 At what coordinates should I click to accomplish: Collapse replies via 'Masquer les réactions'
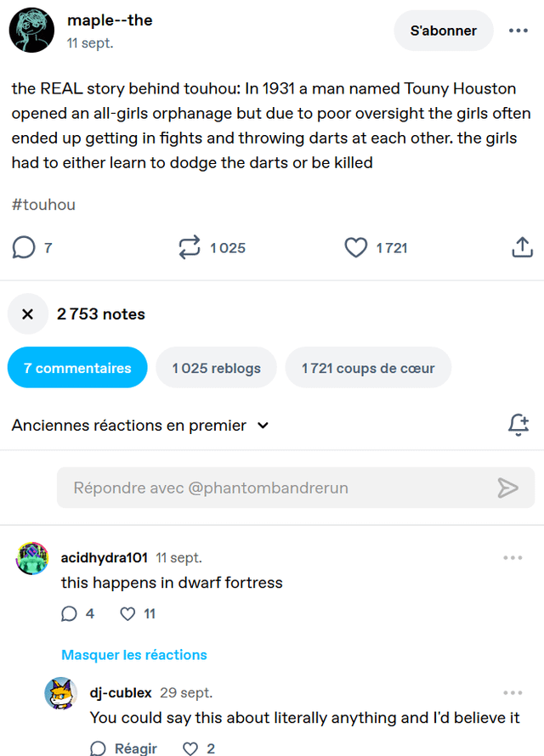(x=134, y=655)
